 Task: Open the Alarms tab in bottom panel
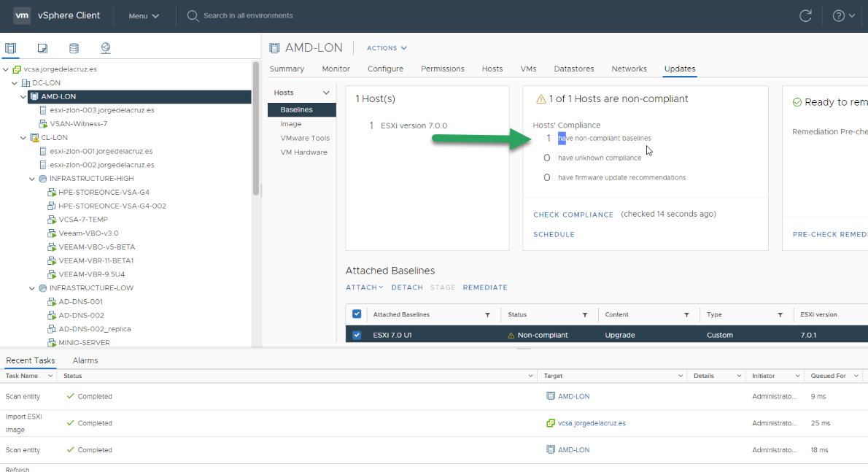point(85,361)
